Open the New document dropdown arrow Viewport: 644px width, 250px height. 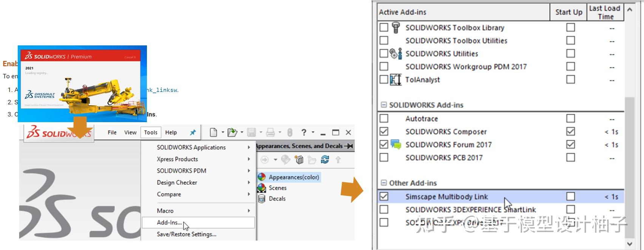(x=222, y=132)
